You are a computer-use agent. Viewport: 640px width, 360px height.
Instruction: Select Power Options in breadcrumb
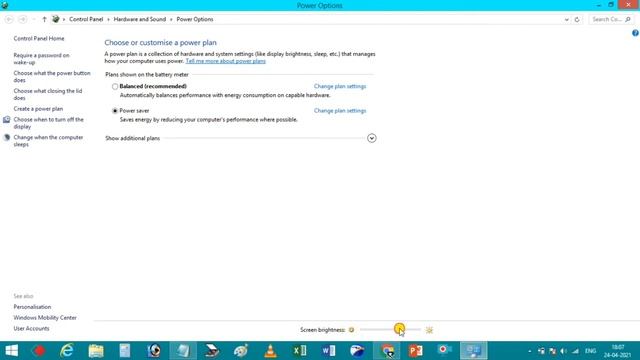point(195,19)
